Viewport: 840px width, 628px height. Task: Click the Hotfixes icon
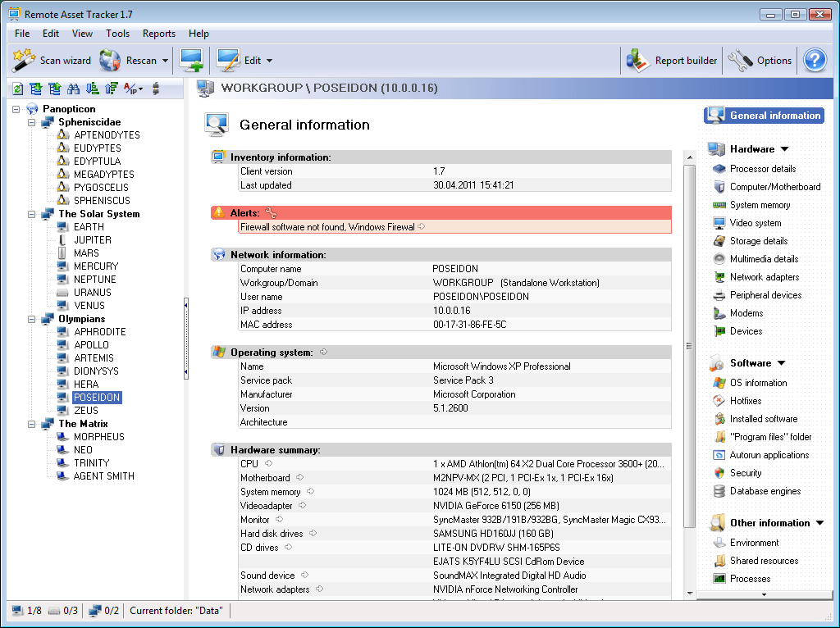click(719, 401)
